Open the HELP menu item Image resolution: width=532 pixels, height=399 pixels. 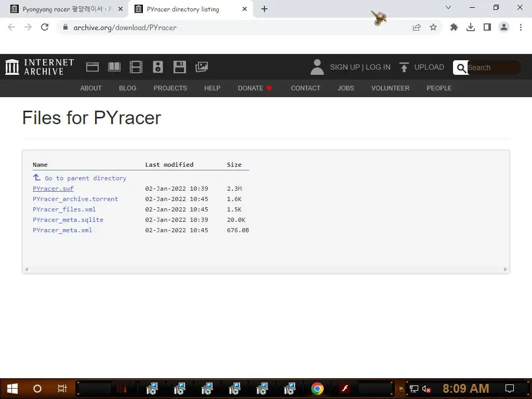coord(212,88)
